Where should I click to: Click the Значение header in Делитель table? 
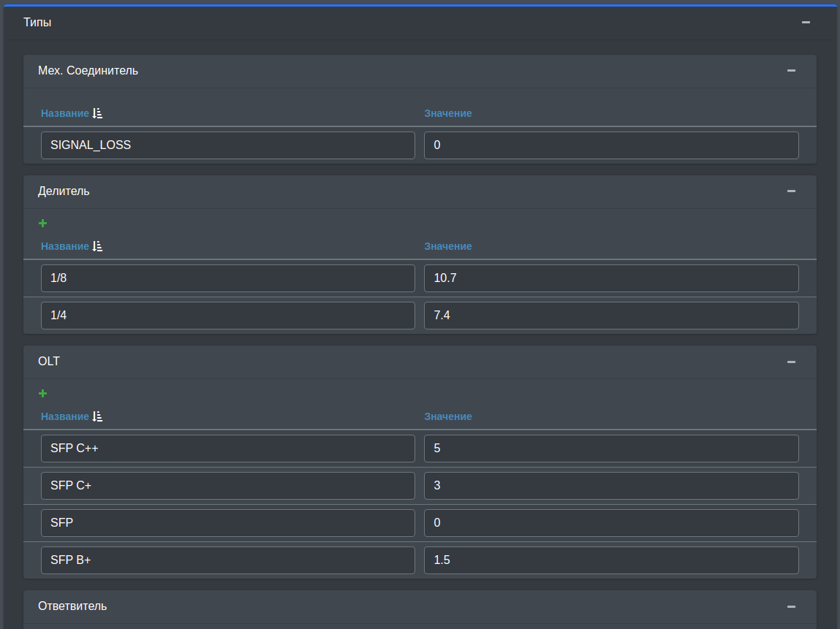447,246
